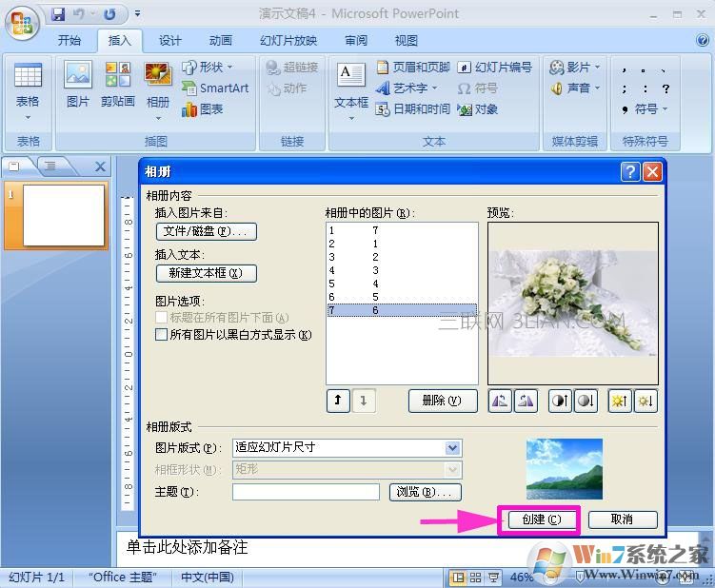Increase brightness of the preview picture
This screenshot has width=715, height=588.
point(621,402)
